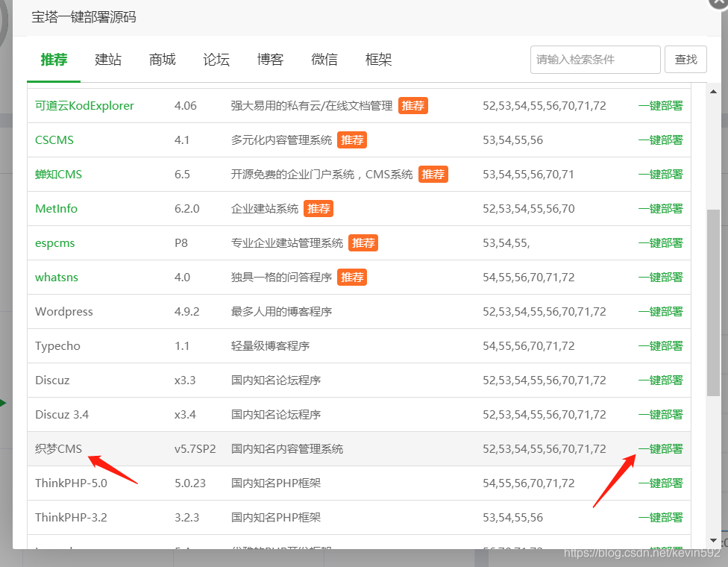Open the CSCMS name link
This screenshot has width=728, height=567.
tap(54, 140)
